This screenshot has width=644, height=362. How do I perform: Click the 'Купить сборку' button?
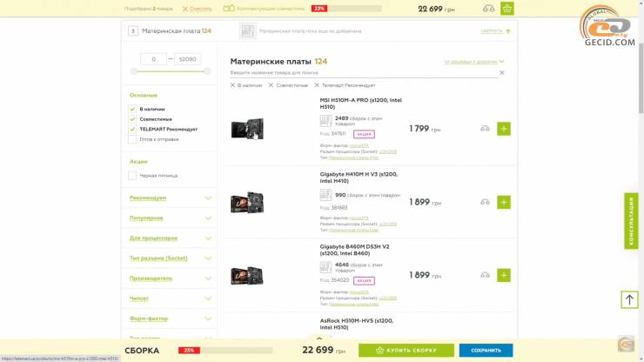tap(406, 351)
